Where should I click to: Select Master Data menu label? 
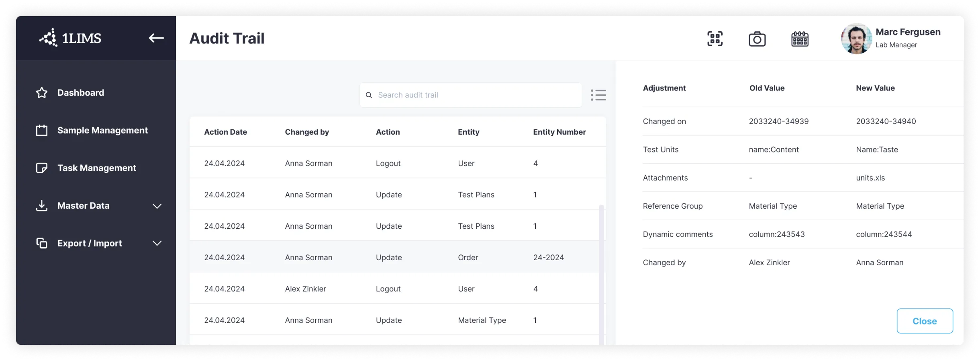coord(83,205)
